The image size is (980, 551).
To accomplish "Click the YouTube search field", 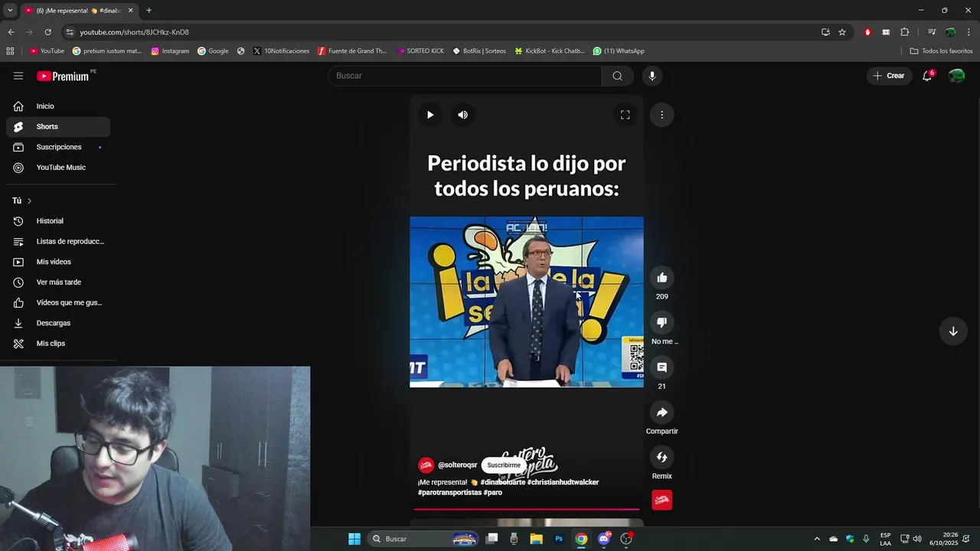I will [465, 76].
